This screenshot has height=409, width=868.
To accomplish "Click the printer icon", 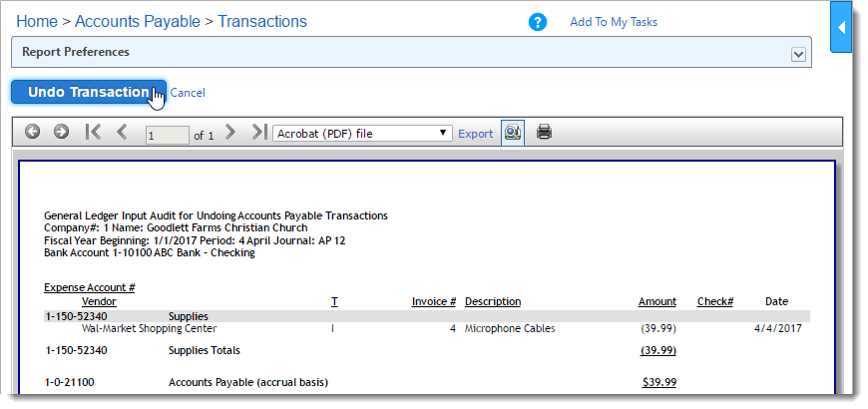I will click(x=544, y=132).
